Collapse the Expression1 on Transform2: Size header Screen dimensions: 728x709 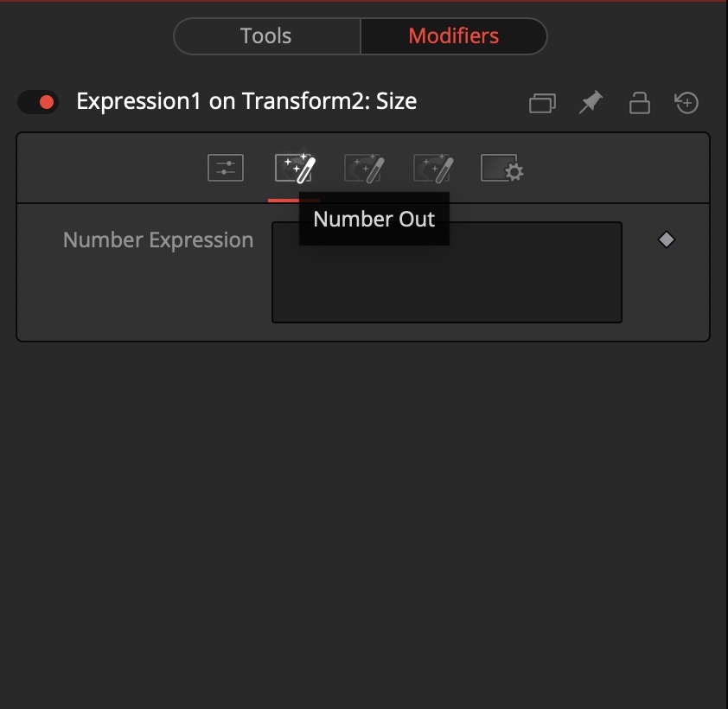[x=246, y=101]
